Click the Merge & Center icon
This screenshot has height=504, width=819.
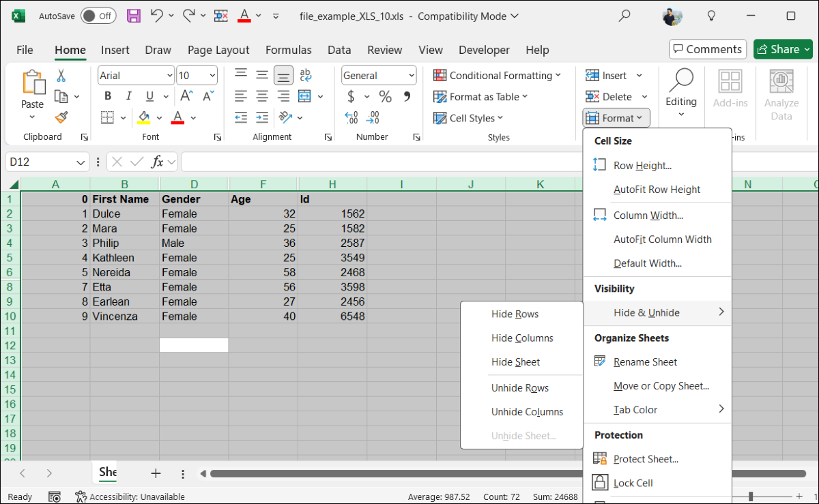click(304, 96)
